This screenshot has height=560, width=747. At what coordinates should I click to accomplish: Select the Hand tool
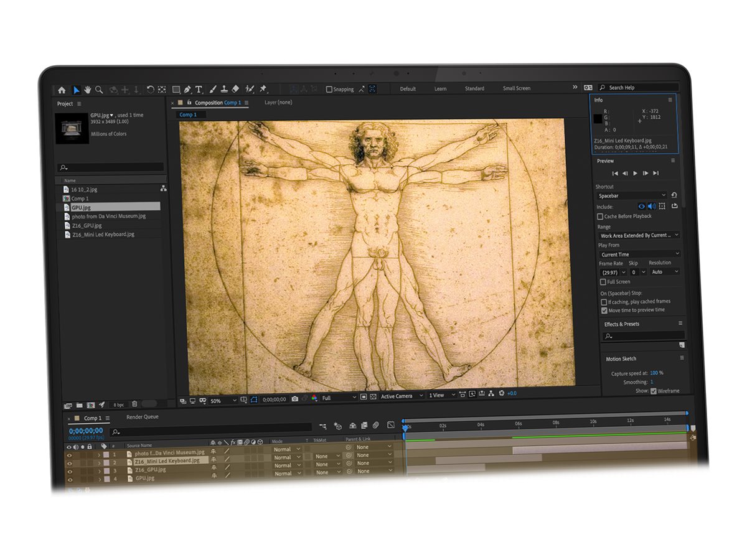(x=88, y=90)
